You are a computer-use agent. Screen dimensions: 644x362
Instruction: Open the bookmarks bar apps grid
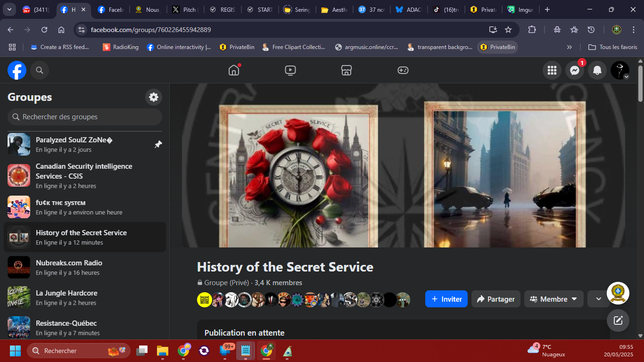[12, 47]
